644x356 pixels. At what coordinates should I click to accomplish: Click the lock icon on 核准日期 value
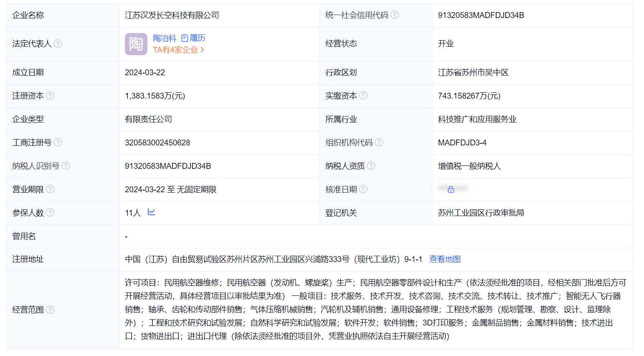[x=451, y=190]
